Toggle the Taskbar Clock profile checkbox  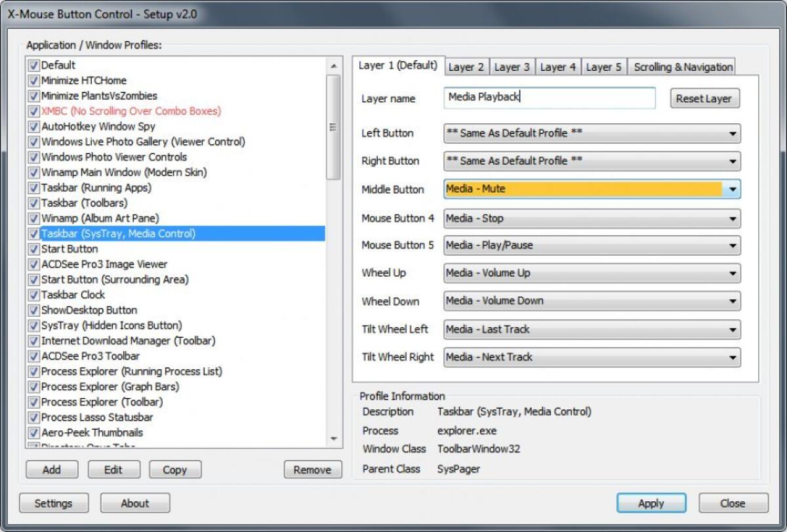coord(34,295)
